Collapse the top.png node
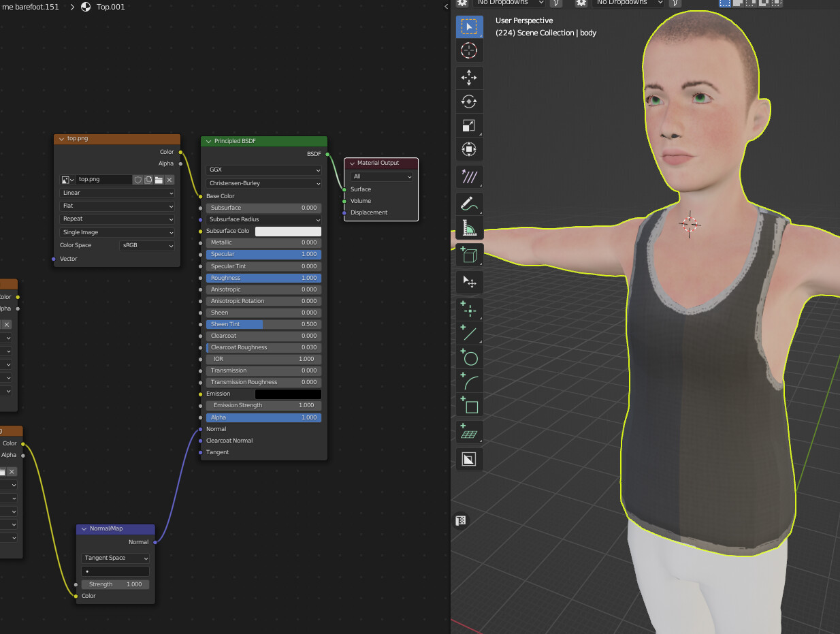 [62, 138]
